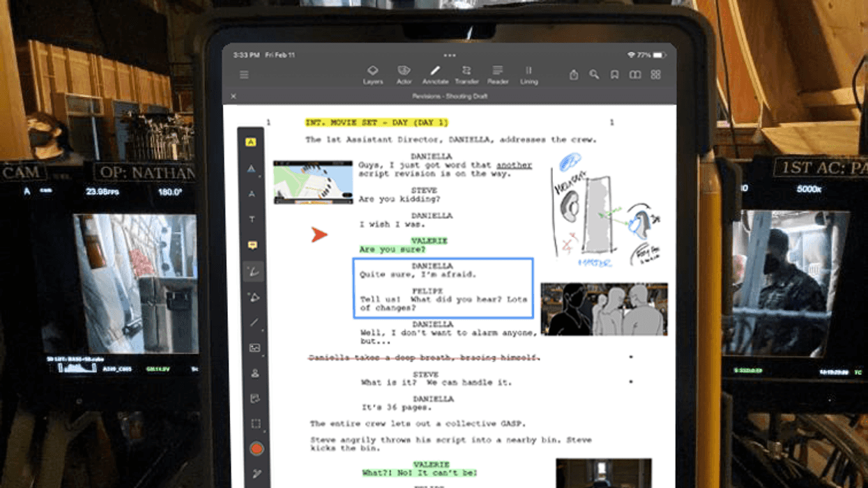Screen dimensions: 868x488
Task: Open the Layers tool
Action: (373, 75)
